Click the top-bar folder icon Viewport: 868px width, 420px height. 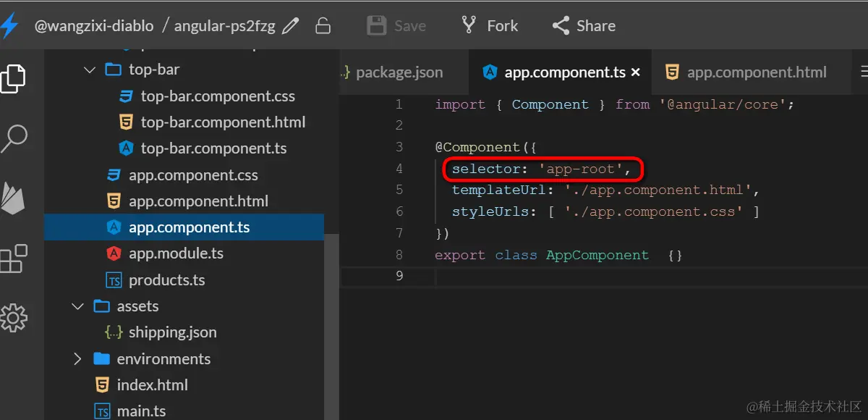[x=113, y=70]
